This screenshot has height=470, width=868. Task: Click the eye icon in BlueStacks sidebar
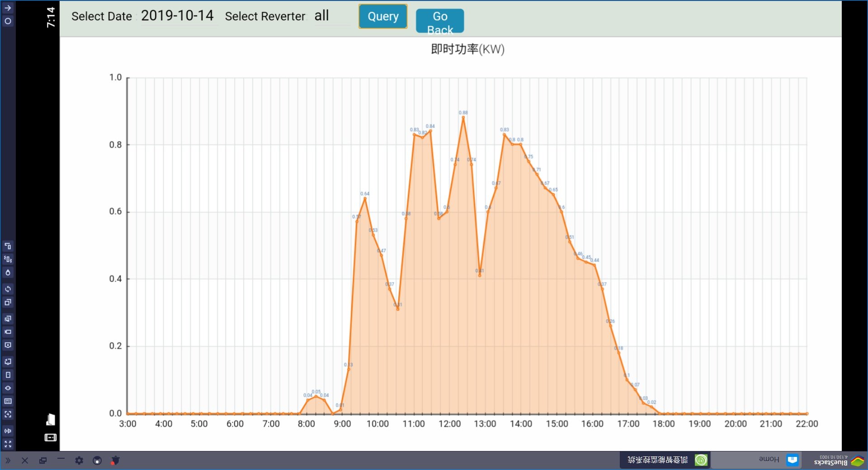click(x=8, y=388)
